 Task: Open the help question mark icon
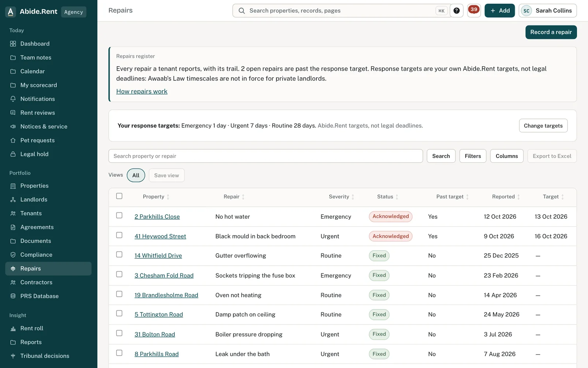[456, 11]
